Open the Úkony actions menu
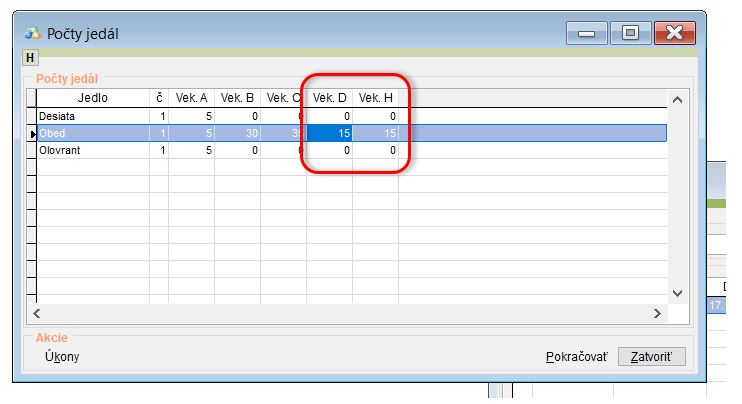Image resolution: width=742 pixels, height=404 pixels. click(63, 356)
